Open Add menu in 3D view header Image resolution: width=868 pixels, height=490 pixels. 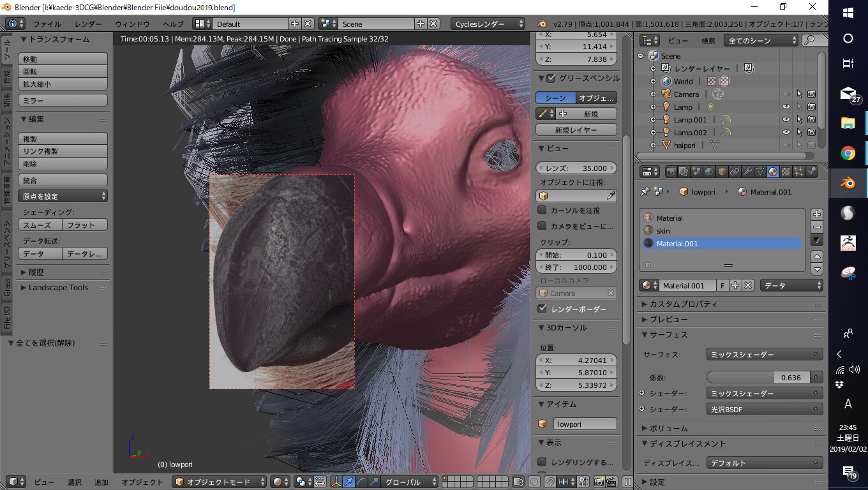101,482
